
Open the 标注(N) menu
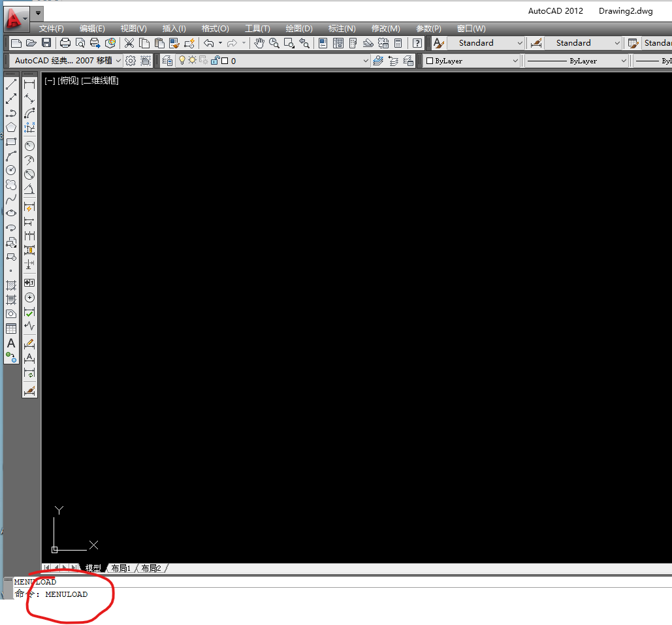click(x=342, y=29)
